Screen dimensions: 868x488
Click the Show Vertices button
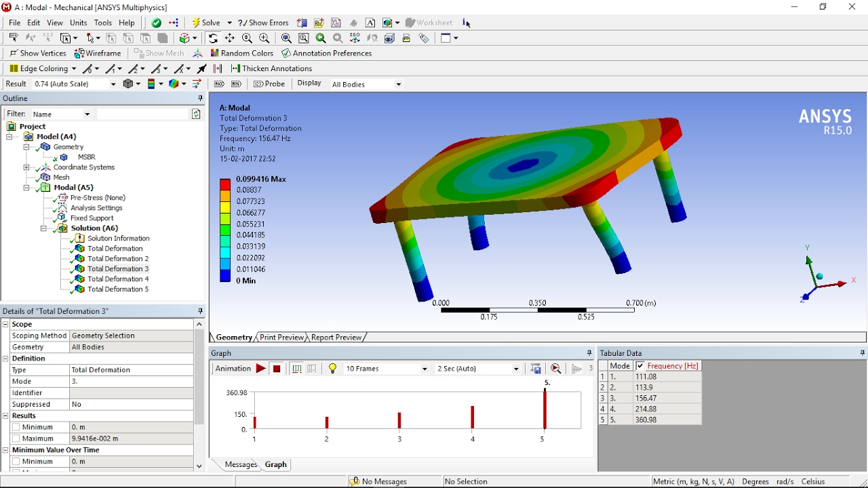38,54
